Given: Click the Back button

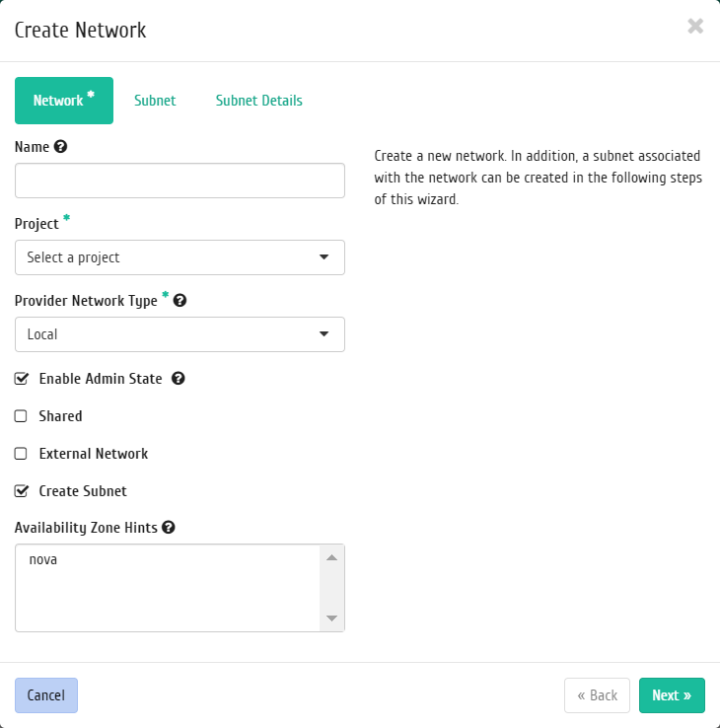Looking at the screenshot, I should 597,695.
